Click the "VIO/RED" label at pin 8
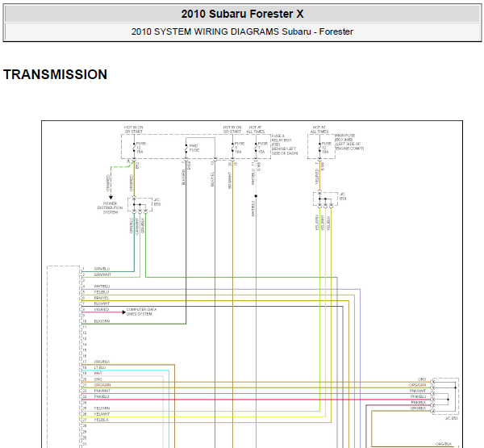484x448 pixels. (102, 309)
